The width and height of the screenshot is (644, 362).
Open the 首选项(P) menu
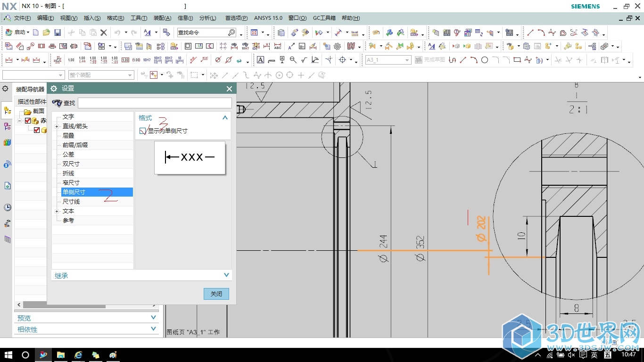point(236,18)
